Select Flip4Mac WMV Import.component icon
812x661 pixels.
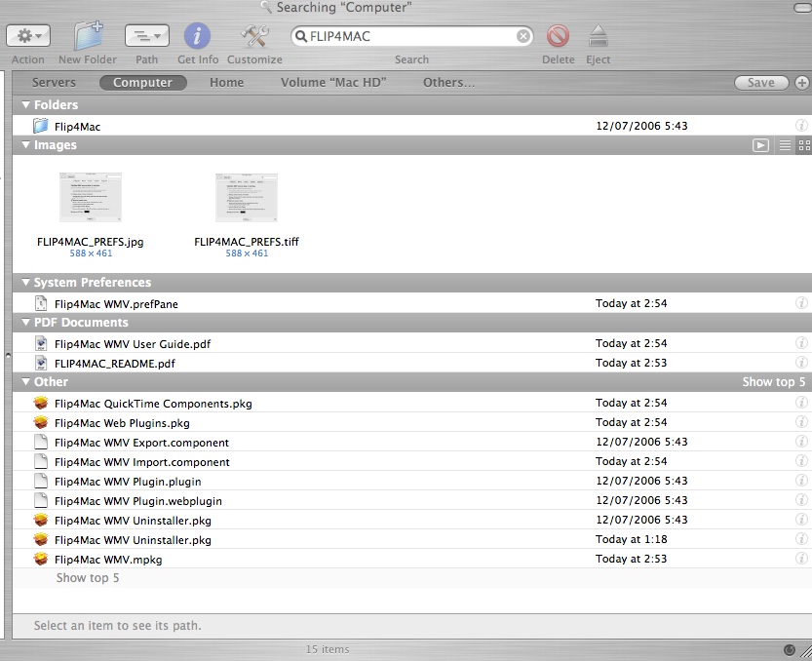click(40, 461)
